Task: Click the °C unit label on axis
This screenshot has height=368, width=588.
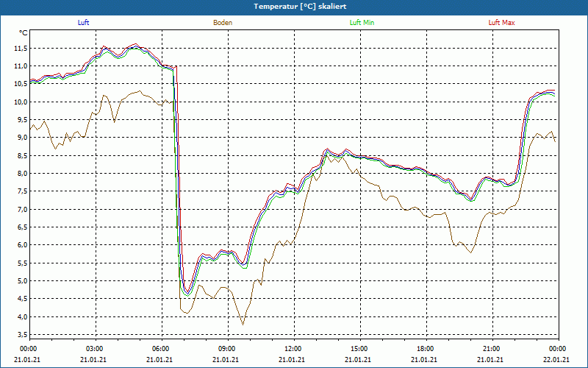Action: click(x=24, y=33)
